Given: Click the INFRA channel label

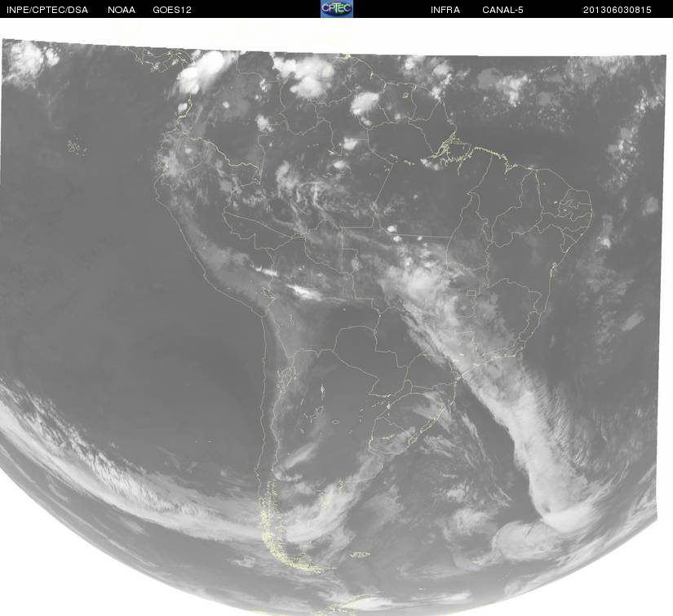Looking at the screenshot, I should 445,10.
